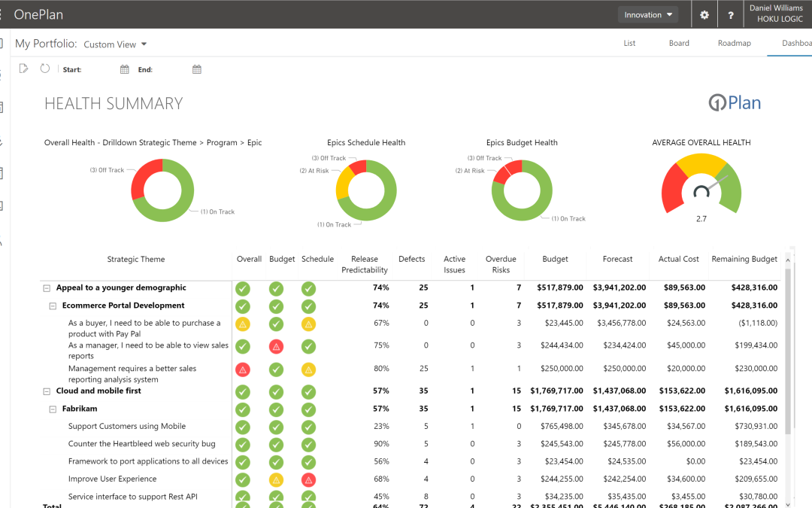The height and width of the screenshot is (508, 812).
Task: Collapse the Ecommerce Portal Development group
Action: [x=53, y=306]
